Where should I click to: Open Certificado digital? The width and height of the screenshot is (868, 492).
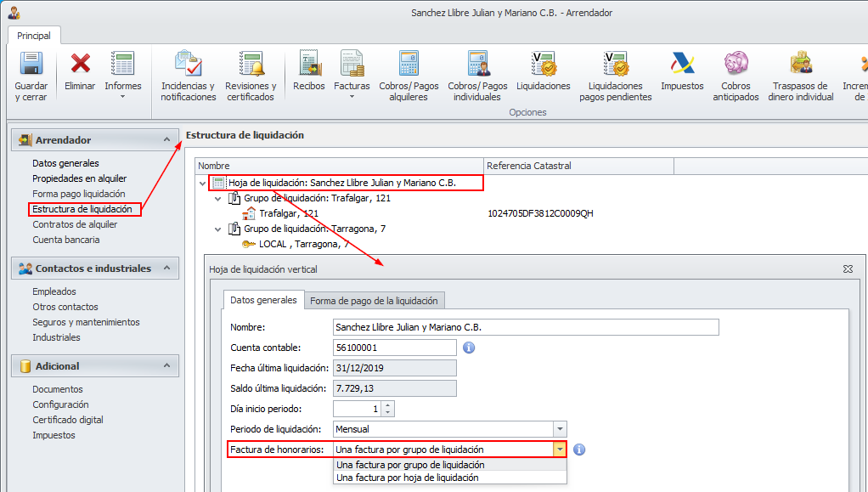(68, 420)
